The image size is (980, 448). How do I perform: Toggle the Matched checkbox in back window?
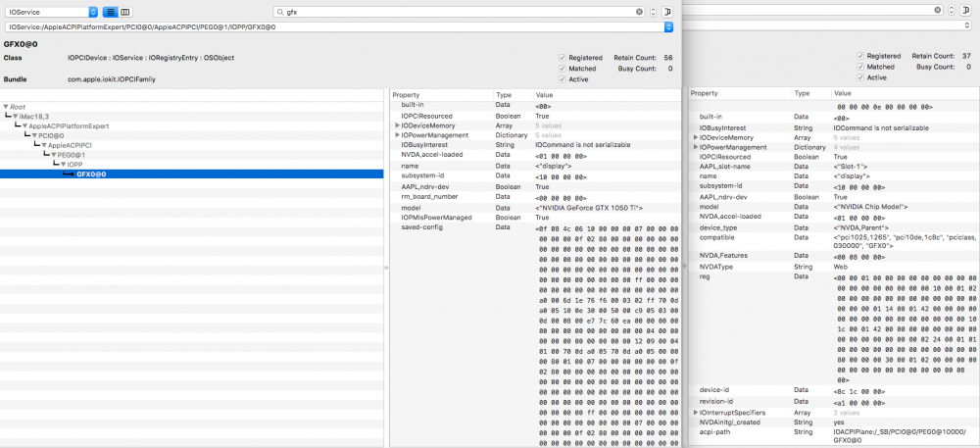[860, 67]
